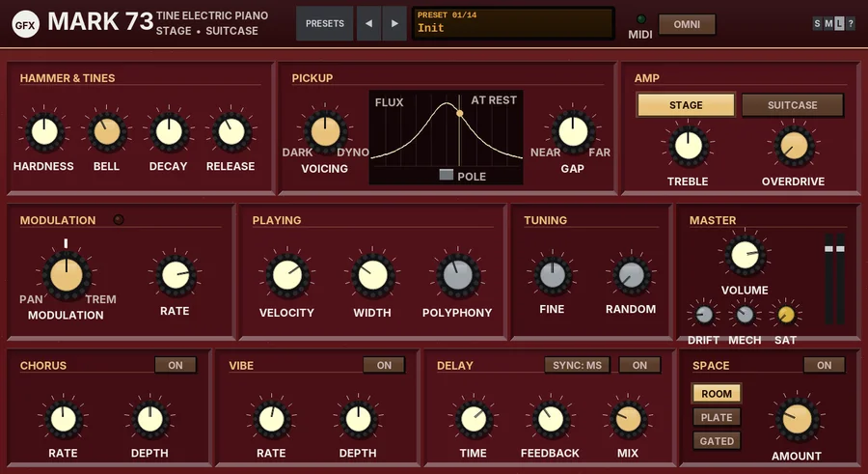Set interface size to S

tap(817, 23)
